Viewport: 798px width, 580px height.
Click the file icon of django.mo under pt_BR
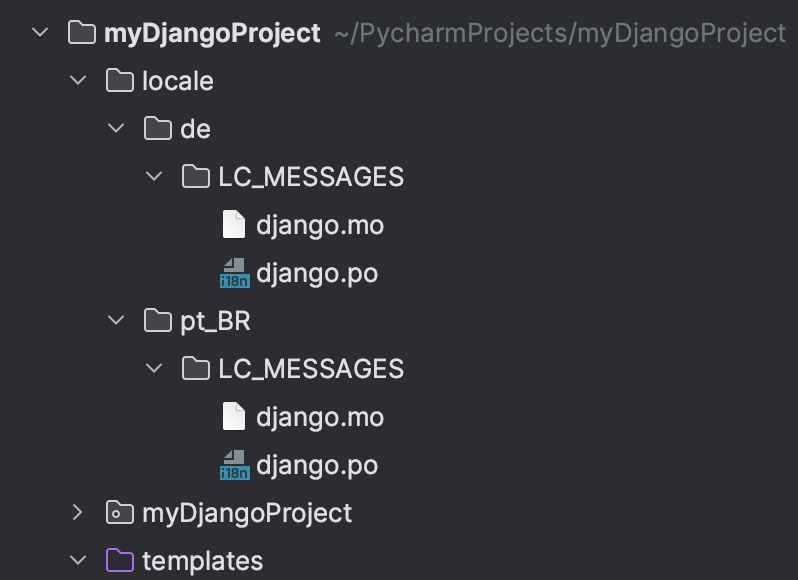point(234,416)
